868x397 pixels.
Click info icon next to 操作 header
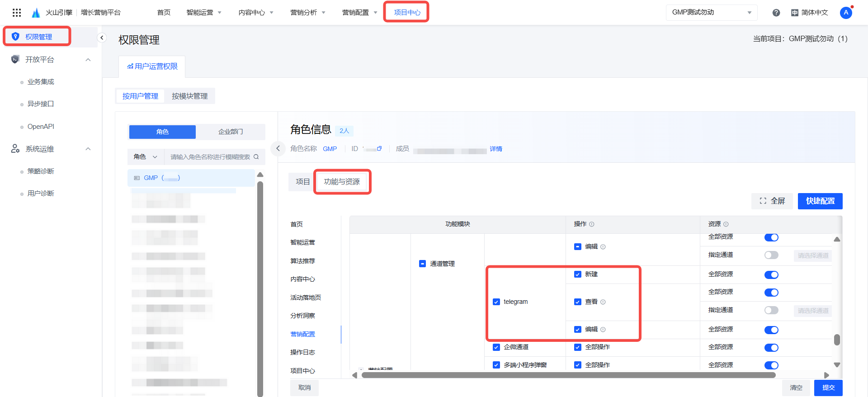coord(592,224)
